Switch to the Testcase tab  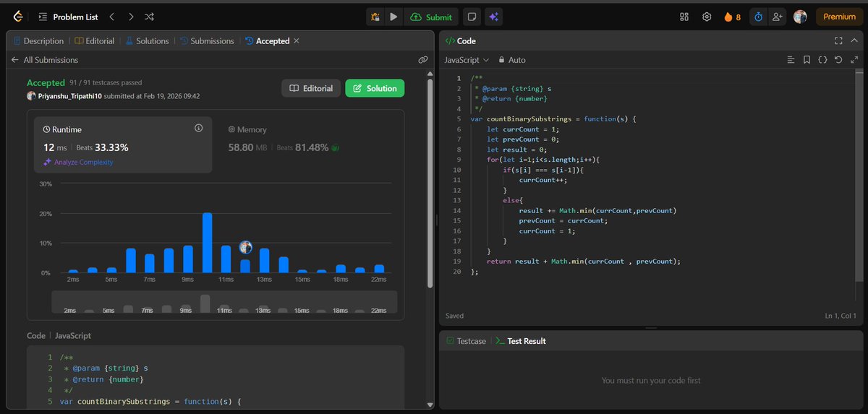point(466,341)
